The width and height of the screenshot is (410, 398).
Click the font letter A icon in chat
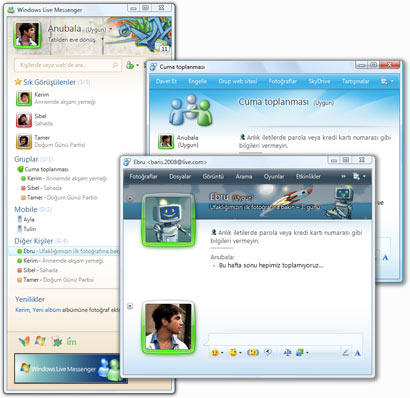tap(358, 353)
